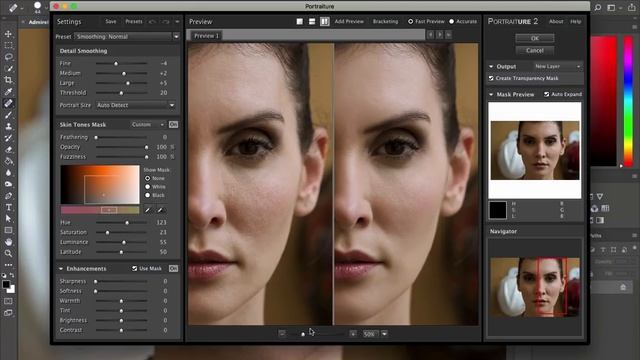Viewport: 640px width, 360px height.
Task: Select the Zoom magnifier tool
Action: tap(8, 253)
